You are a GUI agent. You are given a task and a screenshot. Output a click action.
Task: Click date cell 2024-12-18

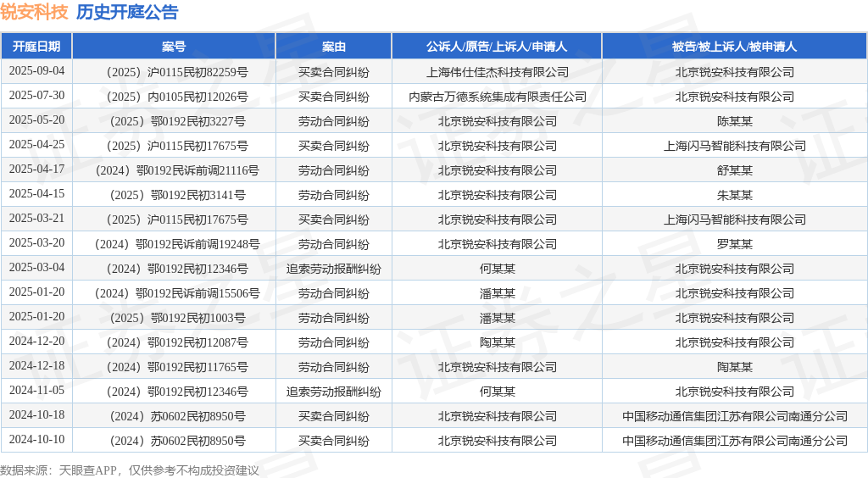pos(36,365)
